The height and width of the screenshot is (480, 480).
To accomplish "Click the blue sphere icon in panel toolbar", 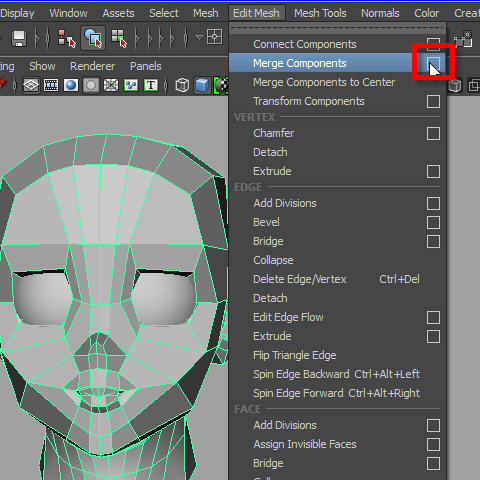I will click(71, 85).
